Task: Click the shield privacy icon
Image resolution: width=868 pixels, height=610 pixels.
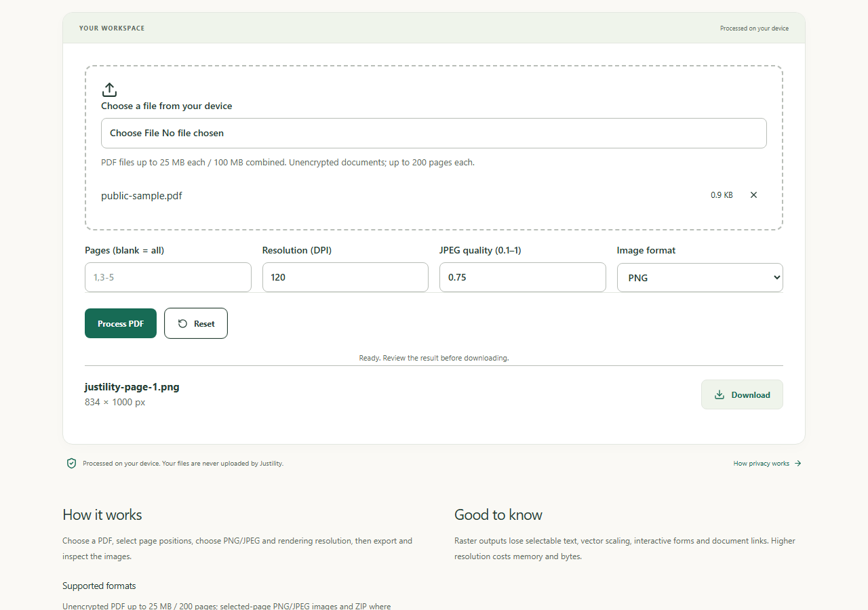Action: (71, 464)
